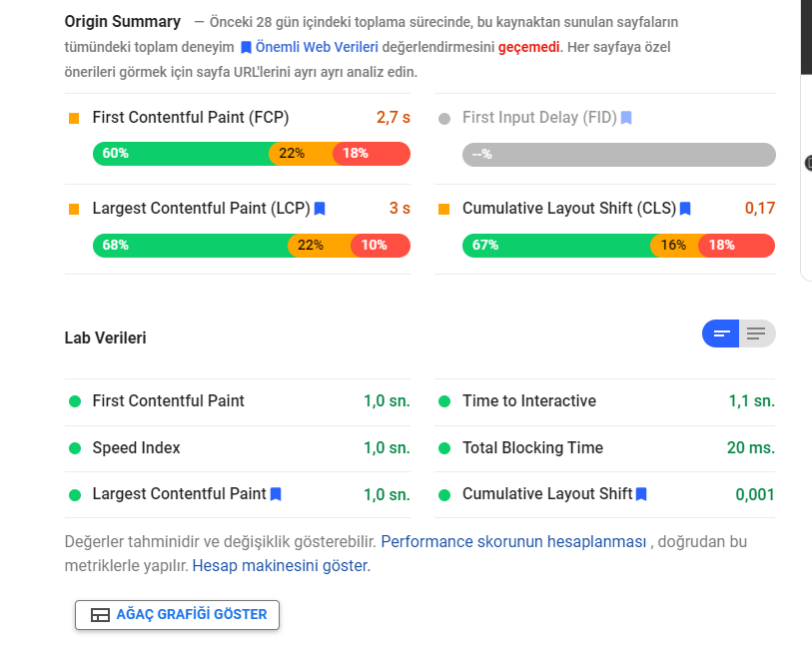
Task: Select the Speed Index metric row
Action: (238, 448)
